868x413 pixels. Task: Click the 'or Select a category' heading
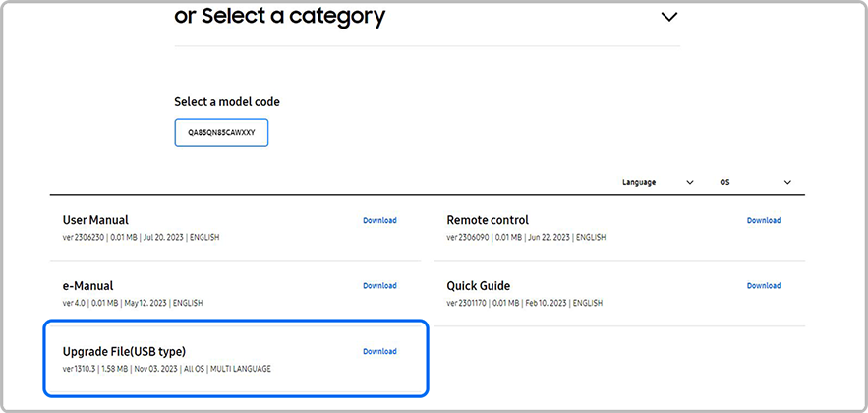(279, 16)
